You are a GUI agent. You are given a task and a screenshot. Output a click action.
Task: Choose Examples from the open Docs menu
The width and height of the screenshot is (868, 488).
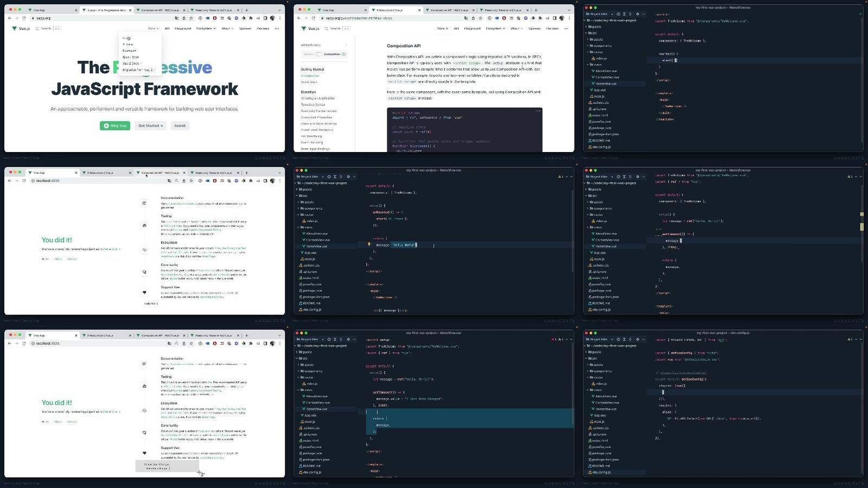[129, 50]
